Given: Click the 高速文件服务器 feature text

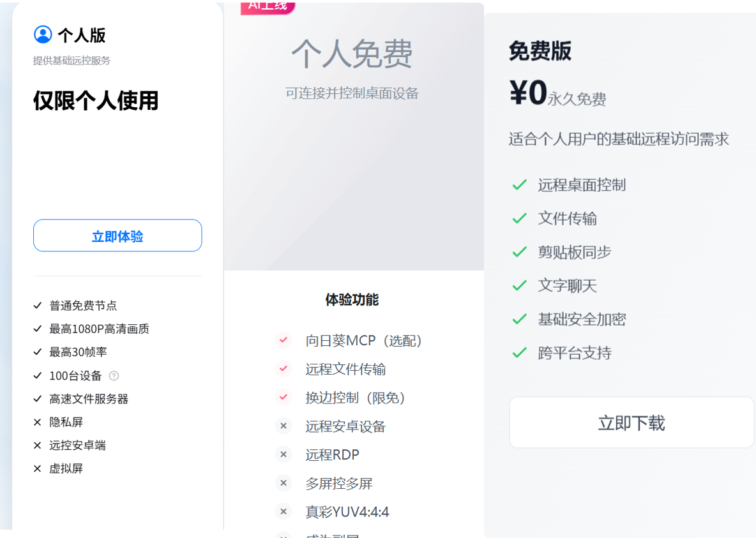Looking at the screenshot, I should click(x=89, y=399).
